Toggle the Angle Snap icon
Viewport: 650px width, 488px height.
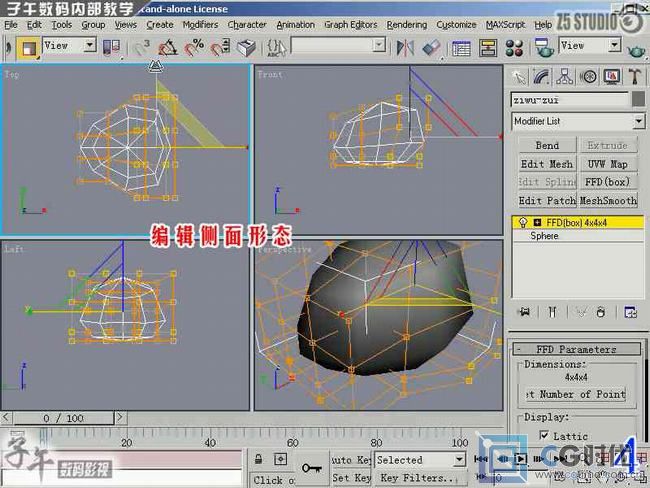(167, 48)
